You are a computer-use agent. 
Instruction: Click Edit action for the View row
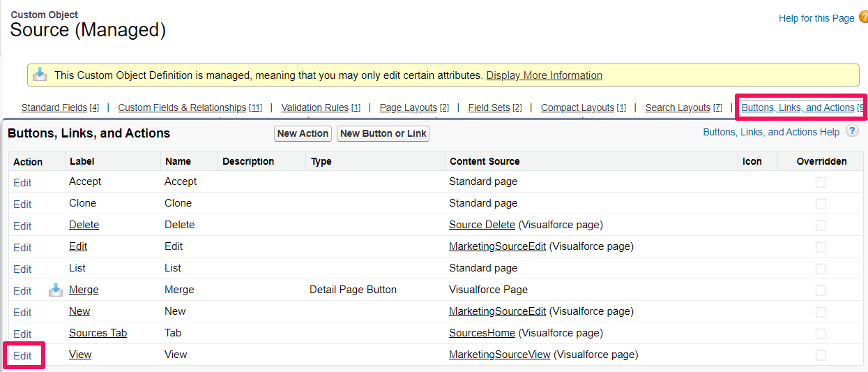tap(22, 355)
